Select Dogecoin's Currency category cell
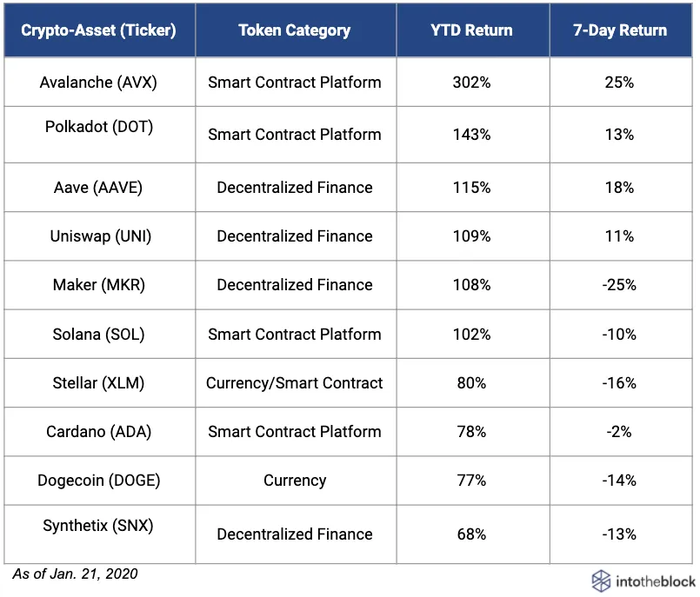 click(x=295, y=480)
